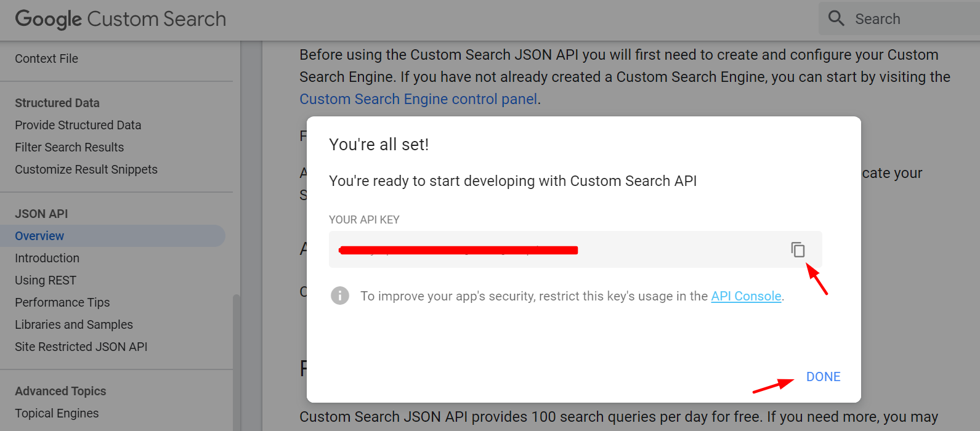Click the "You're all set!" dialog title
980x431 pixels.
pos(379,144)
